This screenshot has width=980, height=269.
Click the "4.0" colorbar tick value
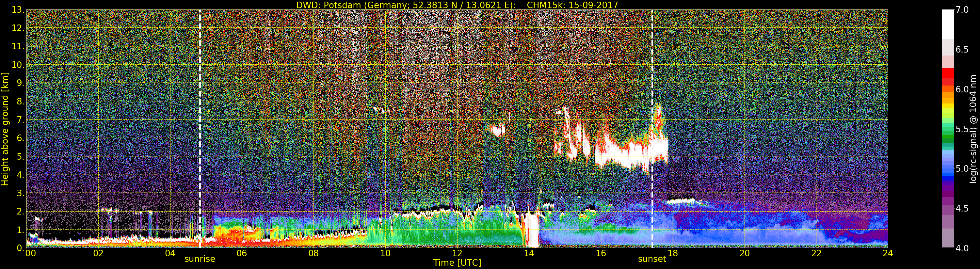[962, 248]
